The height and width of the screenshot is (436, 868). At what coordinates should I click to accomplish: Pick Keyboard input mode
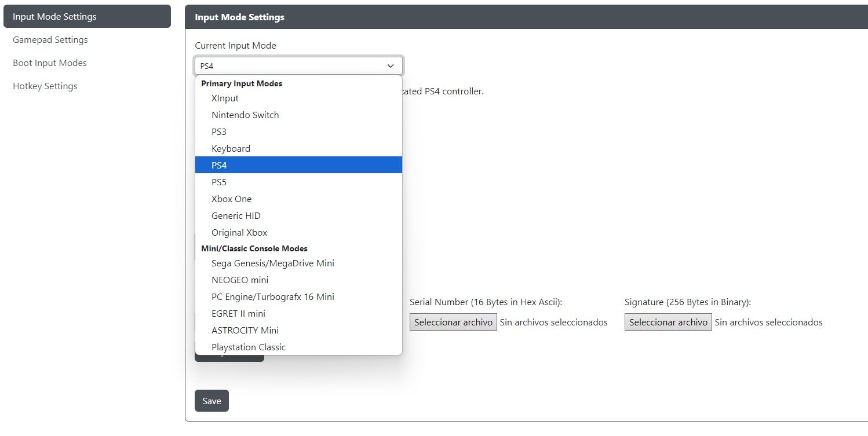[298, 149]
